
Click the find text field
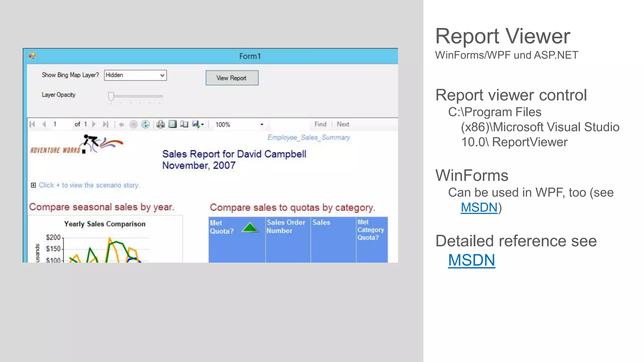point(290,124)
